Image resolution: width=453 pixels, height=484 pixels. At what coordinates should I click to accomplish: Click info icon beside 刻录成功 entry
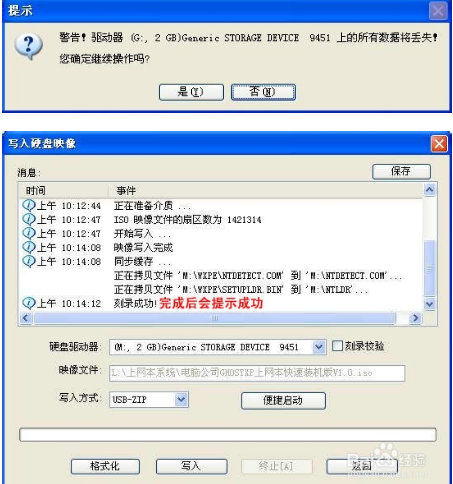point(29,303)
